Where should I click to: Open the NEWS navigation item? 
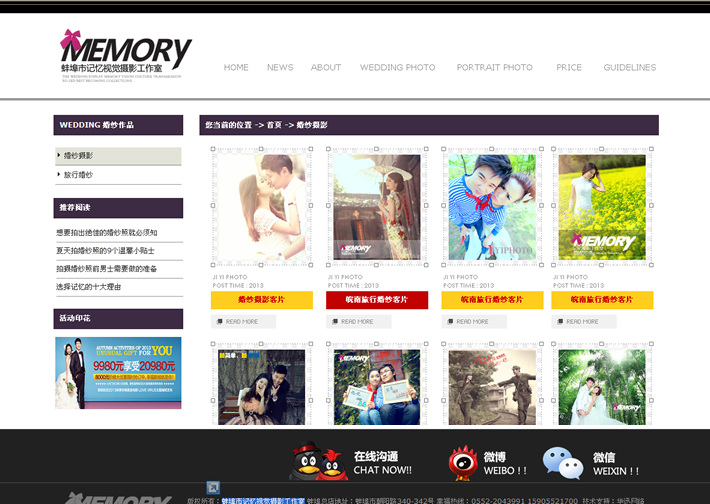(x=280, y=68)
